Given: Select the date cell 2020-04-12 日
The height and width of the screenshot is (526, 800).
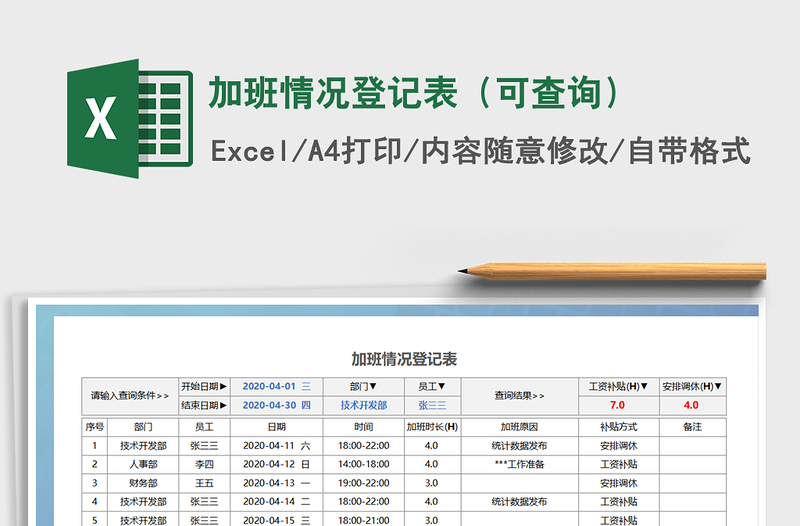Looking at the screenshot, I should (x=277, y=464).
